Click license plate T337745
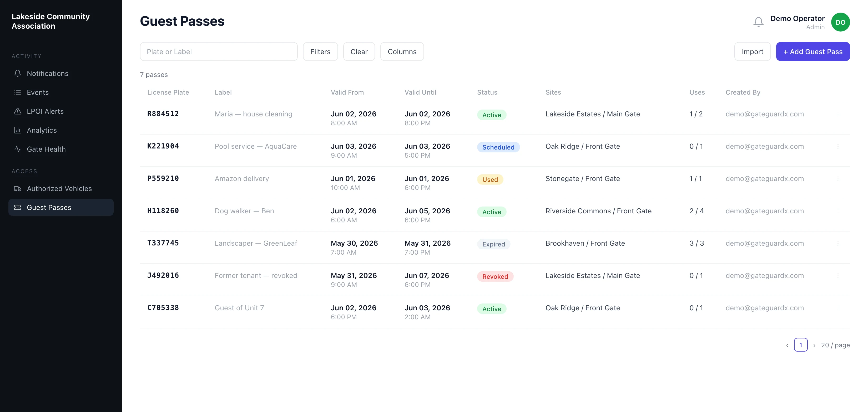This screenshot has height=412, width=868. tap(163, 243)
